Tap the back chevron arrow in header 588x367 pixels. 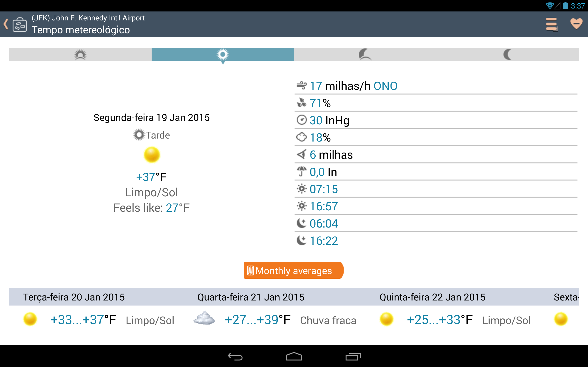click(6, 24)
